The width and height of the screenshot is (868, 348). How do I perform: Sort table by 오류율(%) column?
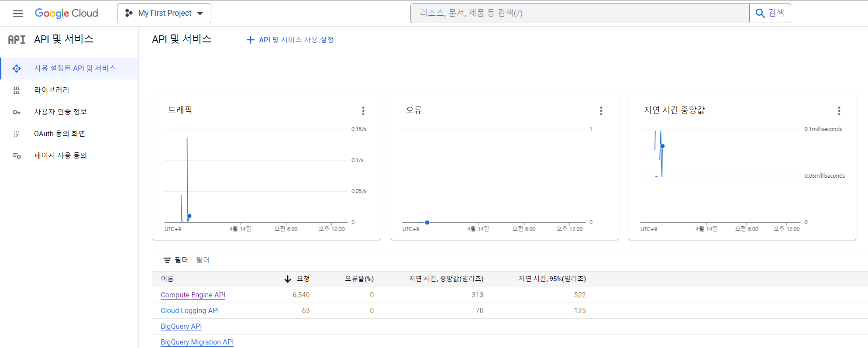pos(359,279)
